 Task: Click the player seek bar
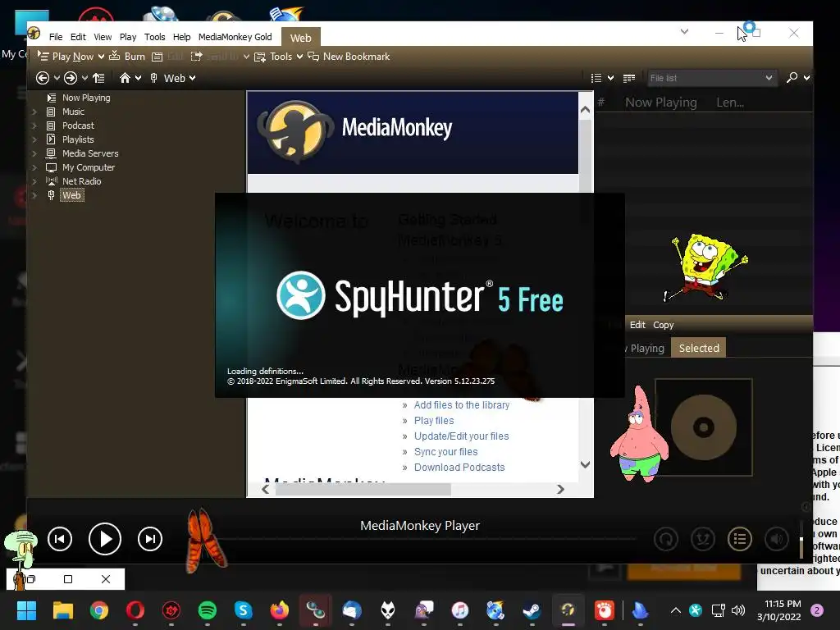click(x=427, y=539)
